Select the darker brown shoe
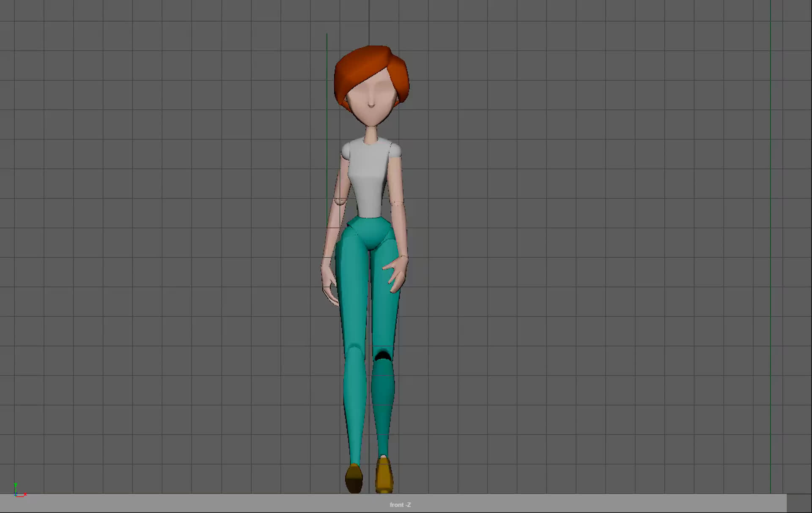Image resolution: width=812 pixels, height=513 pixels. point(354,478)
